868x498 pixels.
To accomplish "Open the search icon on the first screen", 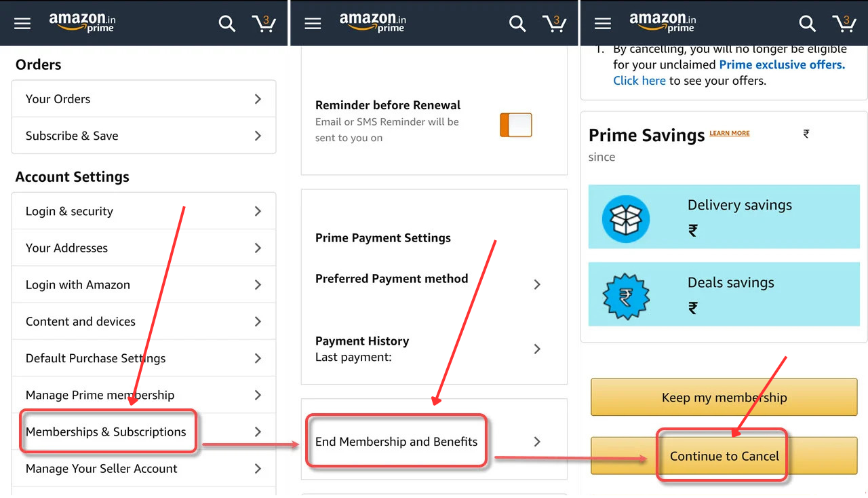I will click(x=227, y=22).
